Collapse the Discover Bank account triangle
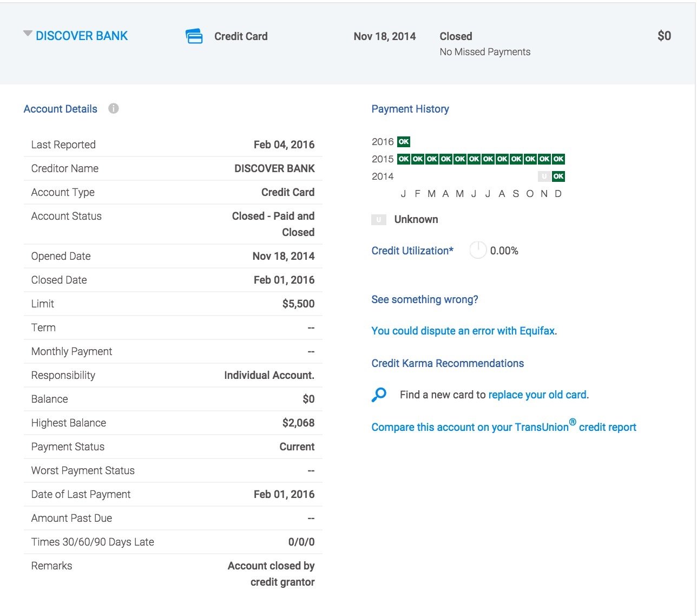Screen dimensions: 697x616 pos(28,34)
